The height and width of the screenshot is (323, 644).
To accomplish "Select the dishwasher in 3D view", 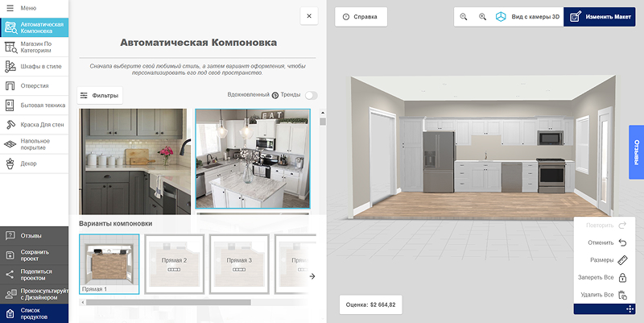I will 512,176.
